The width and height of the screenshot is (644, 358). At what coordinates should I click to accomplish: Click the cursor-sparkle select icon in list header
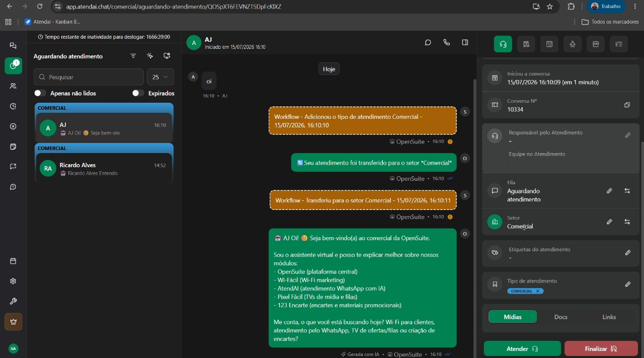pyautogui.click(x=150, y=56)
